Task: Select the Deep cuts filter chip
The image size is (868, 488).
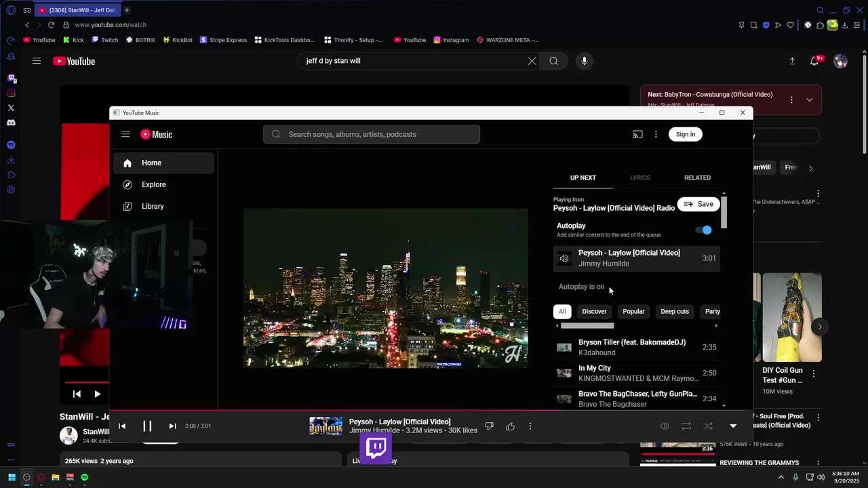Action: (675, 312)
